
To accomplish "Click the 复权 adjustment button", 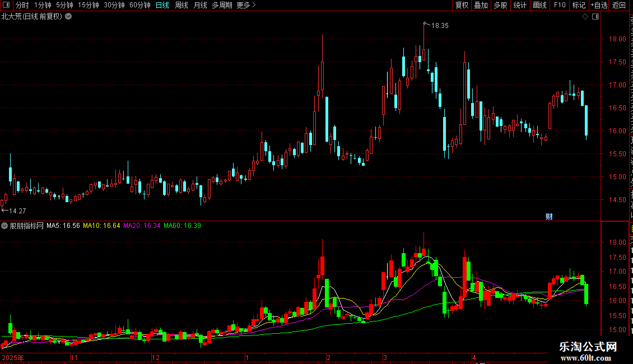I will 462,5.
